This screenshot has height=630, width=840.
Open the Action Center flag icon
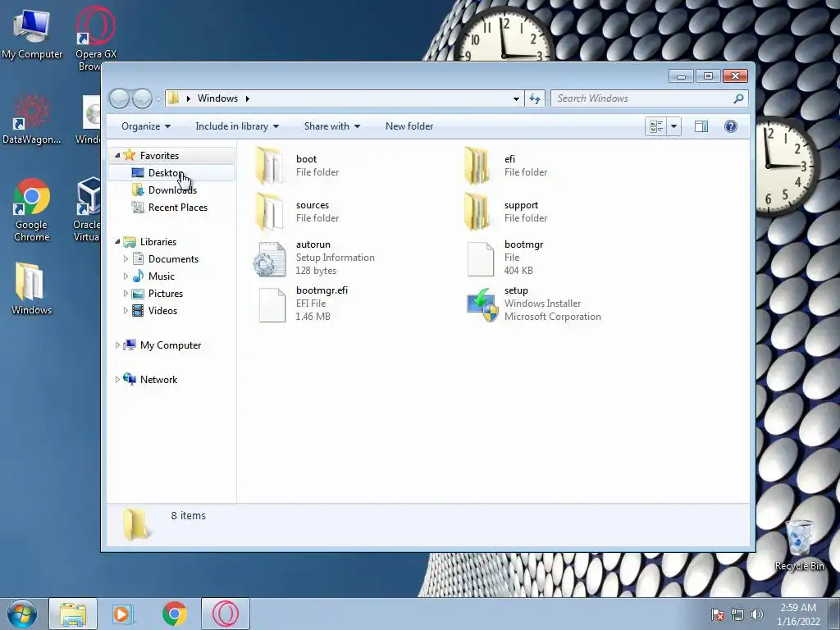point(718,614)
